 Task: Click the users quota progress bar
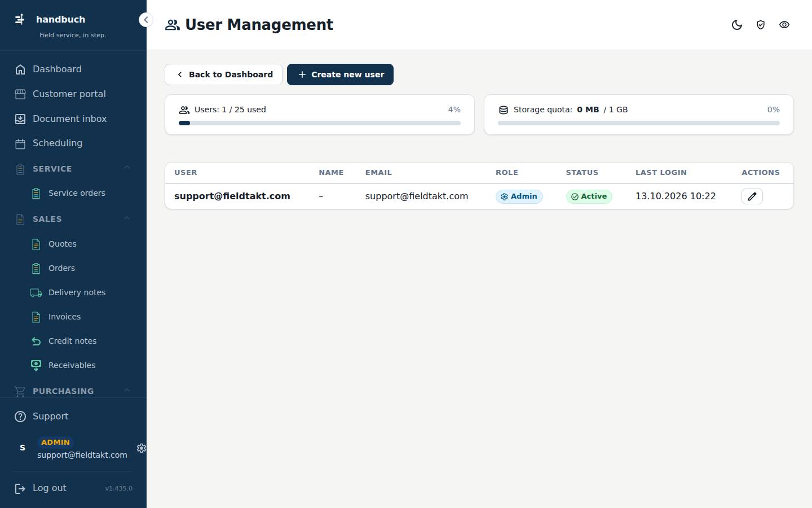click(x=320, y=123)
